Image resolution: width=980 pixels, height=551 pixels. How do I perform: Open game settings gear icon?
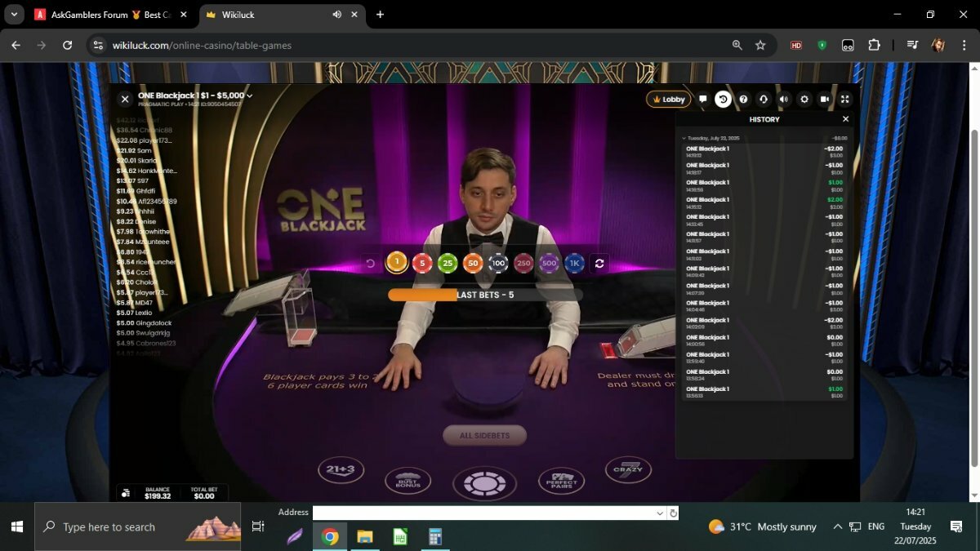point(804,99)
